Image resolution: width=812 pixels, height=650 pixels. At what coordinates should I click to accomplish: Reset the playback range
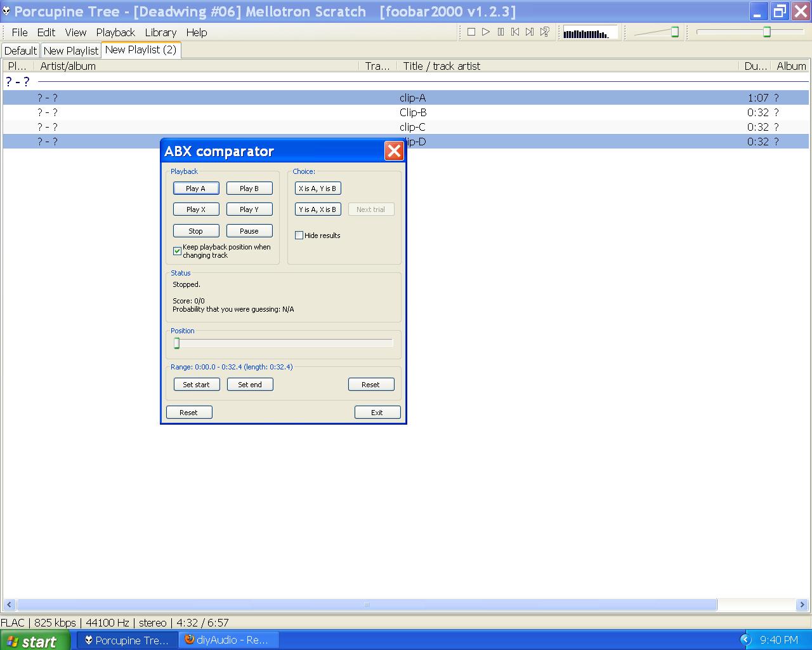click(371, 385)
